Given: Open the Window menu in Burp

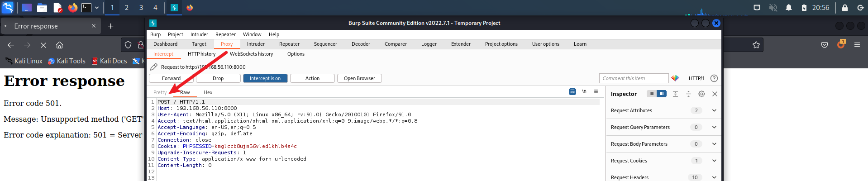Looking at the screenshot, I should [x=252, y=34].
